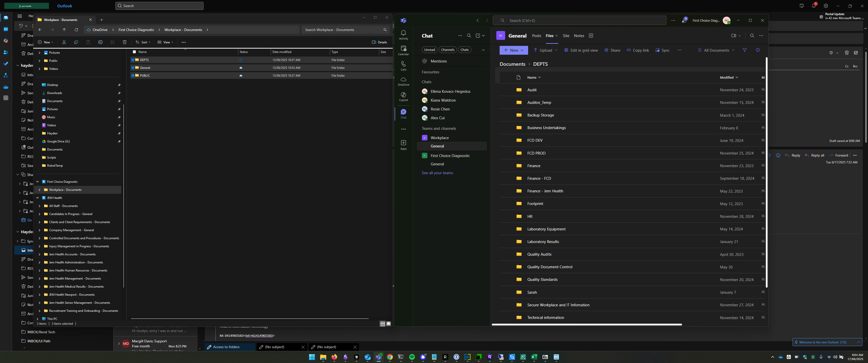Switch to large icons view in File Explorer

click(x=389, y=324)
